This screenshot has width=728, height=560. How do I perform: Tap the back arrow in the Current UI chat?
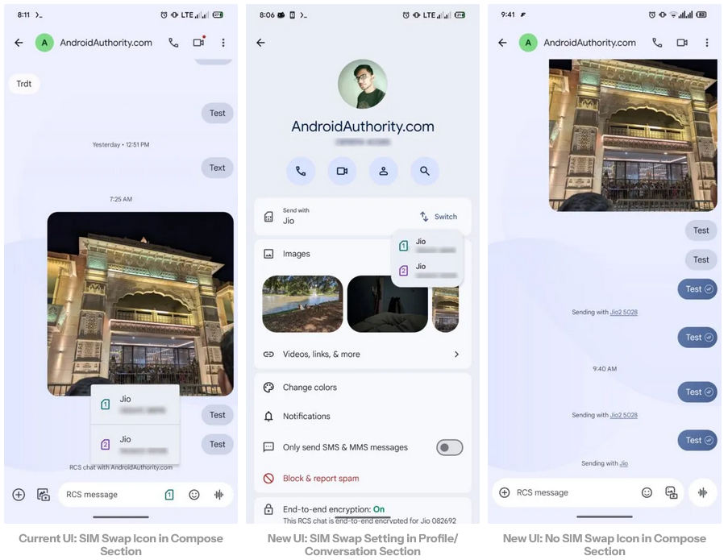[x=19, y=43]
